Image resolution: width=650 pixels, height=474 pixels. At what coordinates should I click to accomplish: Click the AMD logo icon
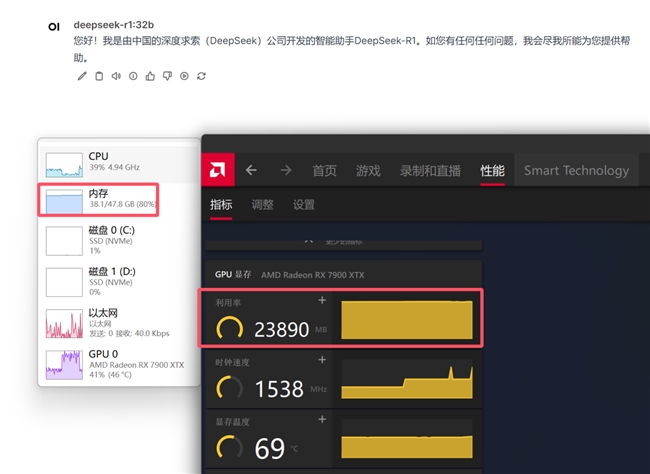218,170
